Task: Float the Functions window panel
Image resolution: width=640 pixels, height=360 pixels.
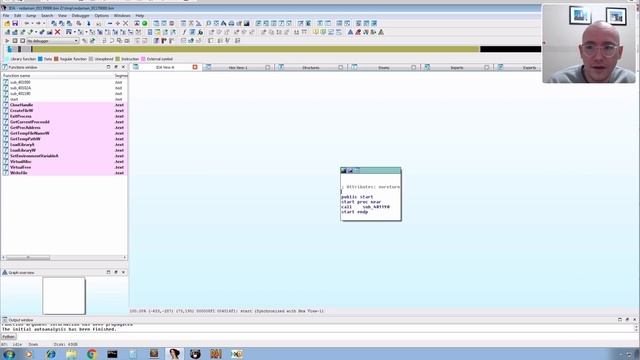Action: click(x=116, y=67)
